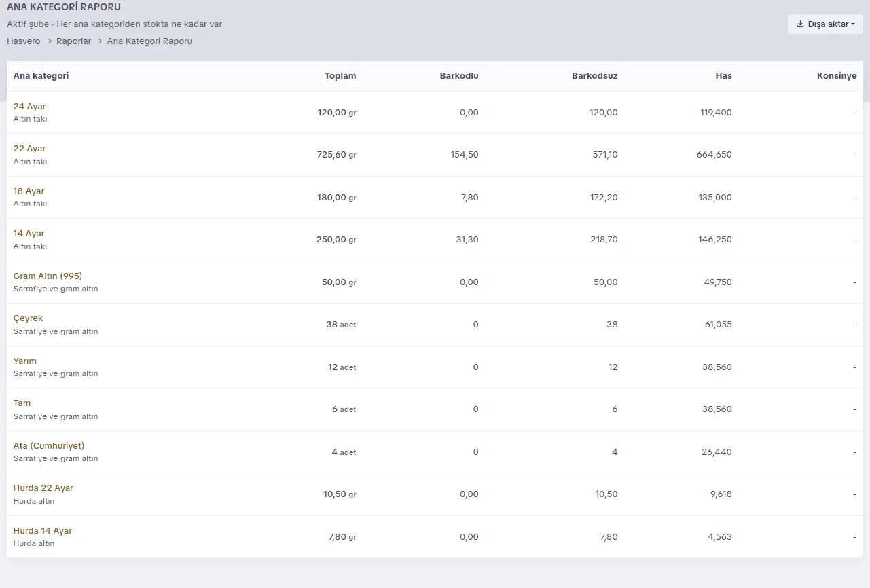This screenshot has height=588, width=870.
Task: Click the Konsinye column header
Action: click(837, 76)
